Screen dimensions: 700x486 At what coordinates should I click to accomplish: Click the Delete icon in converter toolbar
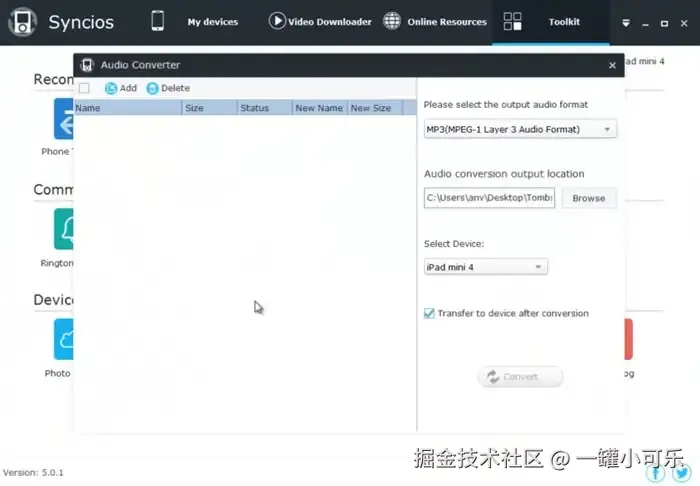point(152,88)
